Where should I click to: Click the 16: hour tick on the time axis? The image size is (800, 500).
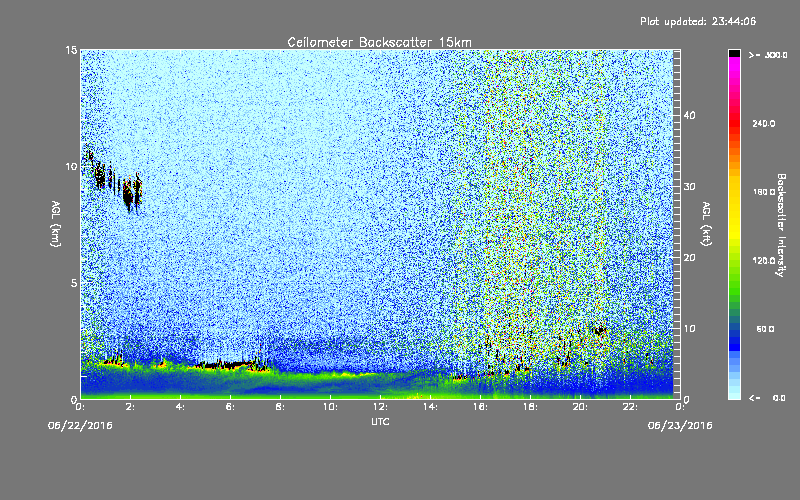(x=481, y=407)
